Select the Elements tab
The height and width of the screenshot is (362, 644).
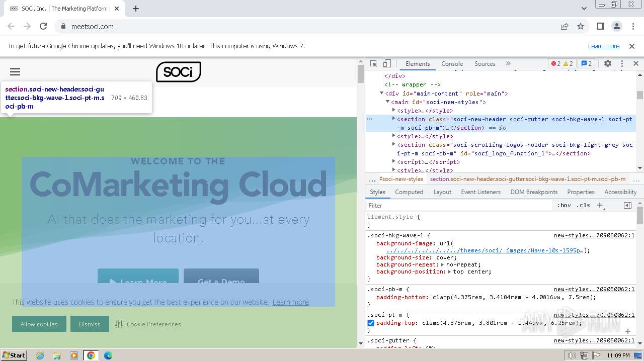418,63
